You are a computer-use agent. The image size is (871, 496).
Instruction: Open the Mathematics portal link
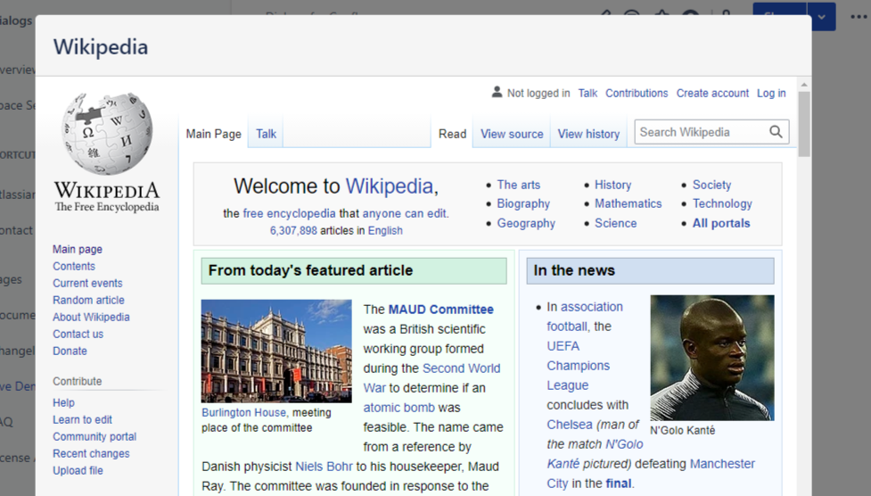click(628, 204)
